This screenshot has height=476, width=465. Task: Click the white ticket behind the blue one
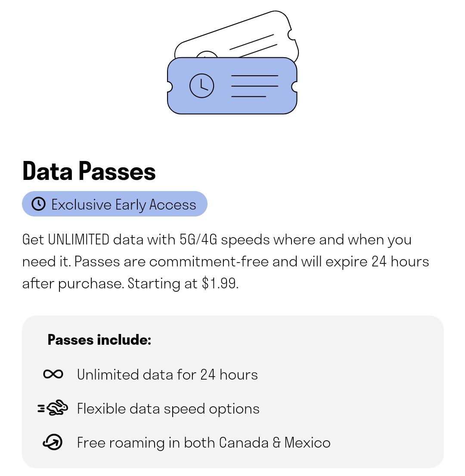[237, 34]
